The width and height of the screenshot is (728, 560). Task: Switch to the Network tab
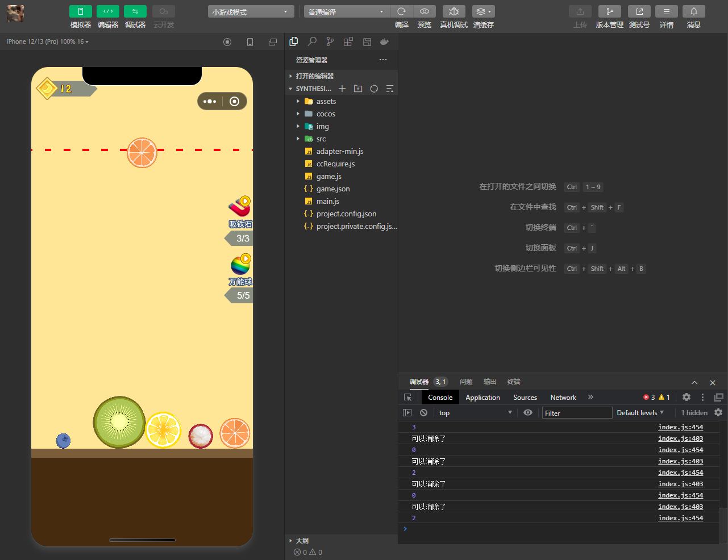[x=563, y=398]
